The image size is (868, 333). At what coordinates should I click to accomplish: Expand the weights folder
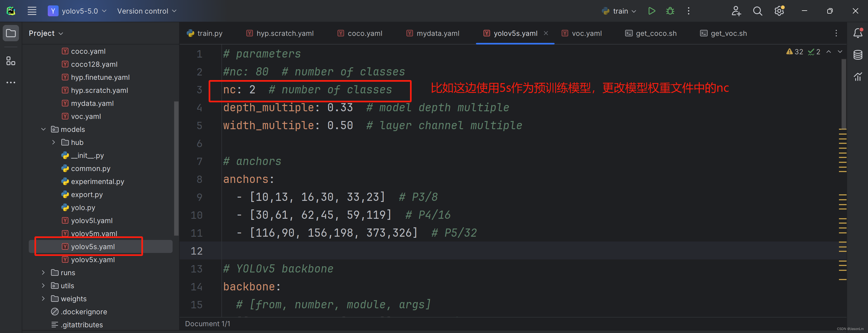point(43,299)
